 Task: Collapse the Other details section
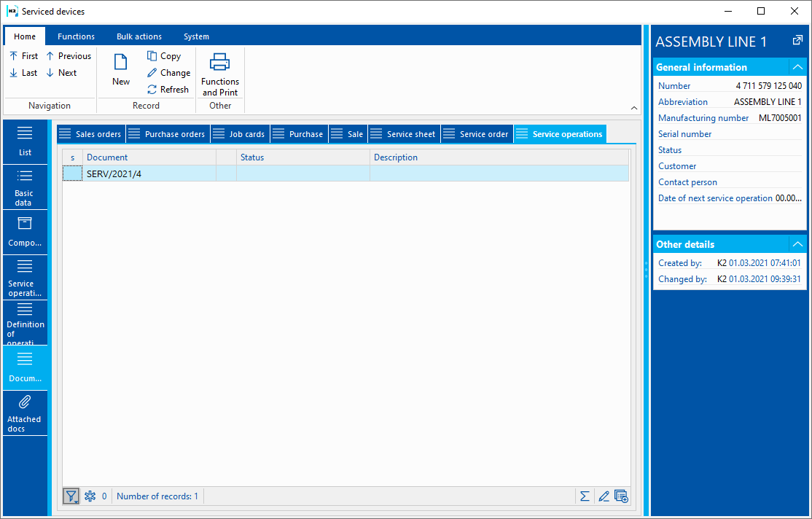click(x=797, y=244)
